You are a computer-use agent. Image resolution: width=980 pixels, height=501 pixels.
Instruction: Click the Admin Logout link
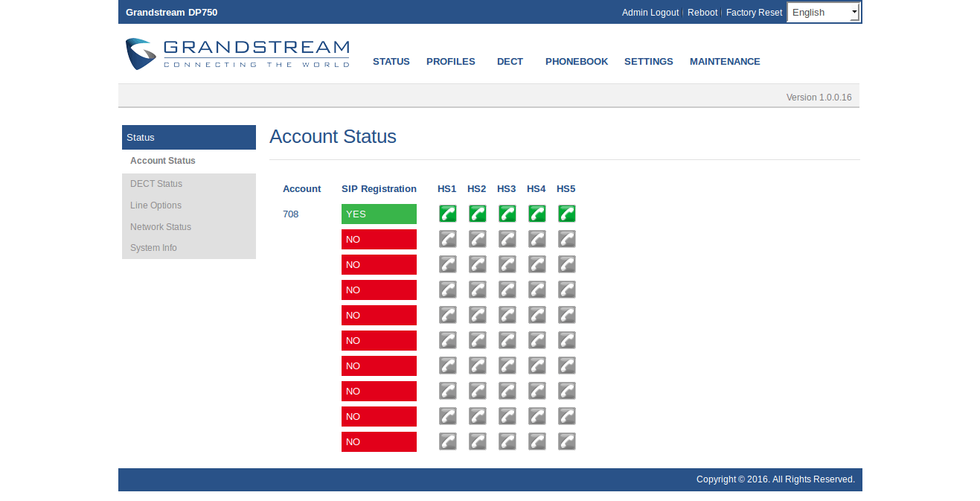(650, 13)
